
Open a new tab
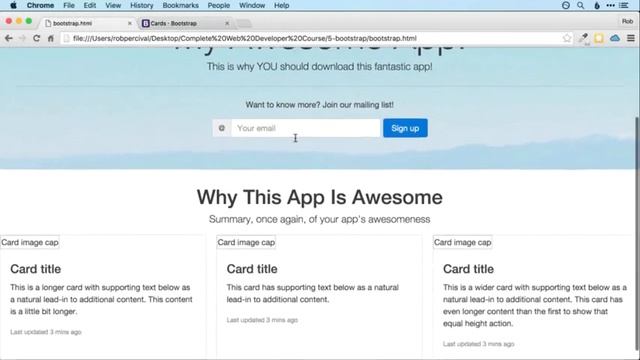click(x=244, y=24)
